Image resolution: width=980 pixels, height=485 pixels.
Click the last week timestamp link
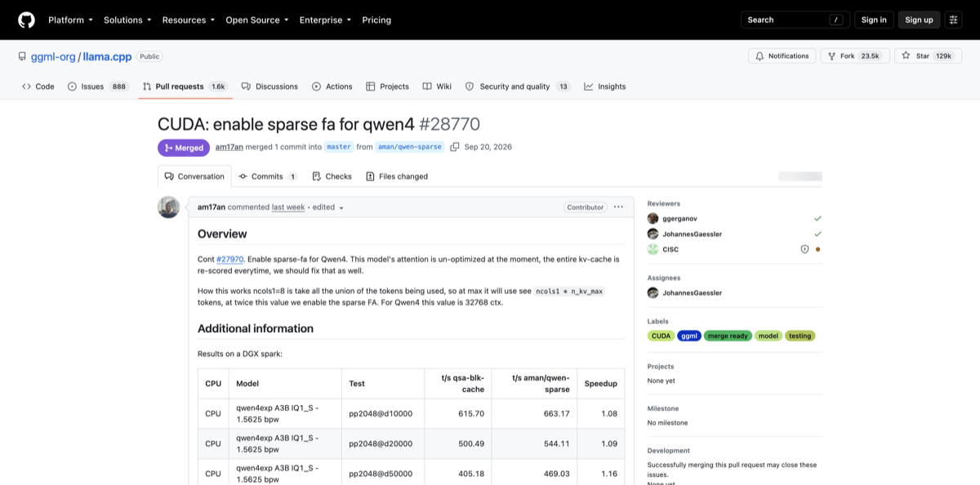(x=288, y=207)
